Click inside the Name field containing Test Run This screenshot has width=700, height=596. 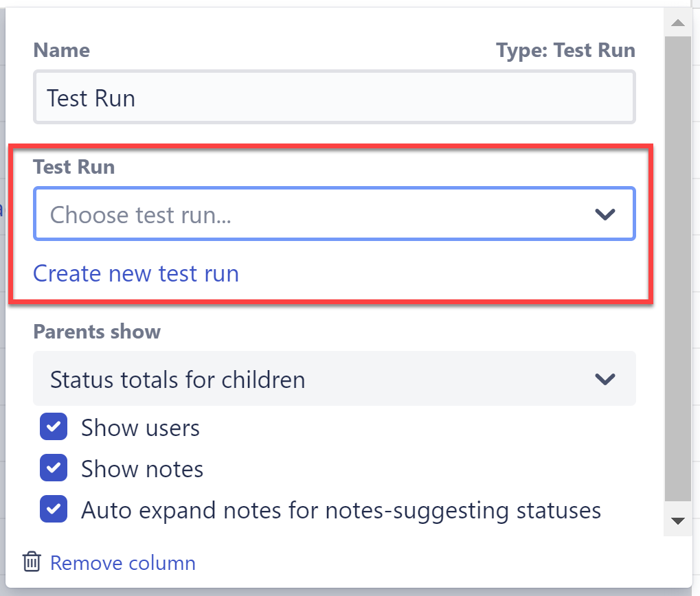[x=335, y=97]
